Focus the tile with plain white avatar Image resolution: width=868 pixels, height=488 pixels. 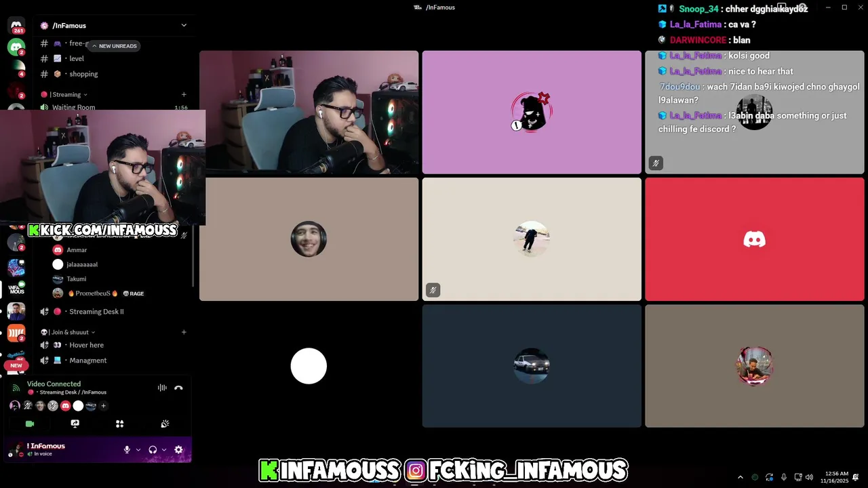point(309,366)
